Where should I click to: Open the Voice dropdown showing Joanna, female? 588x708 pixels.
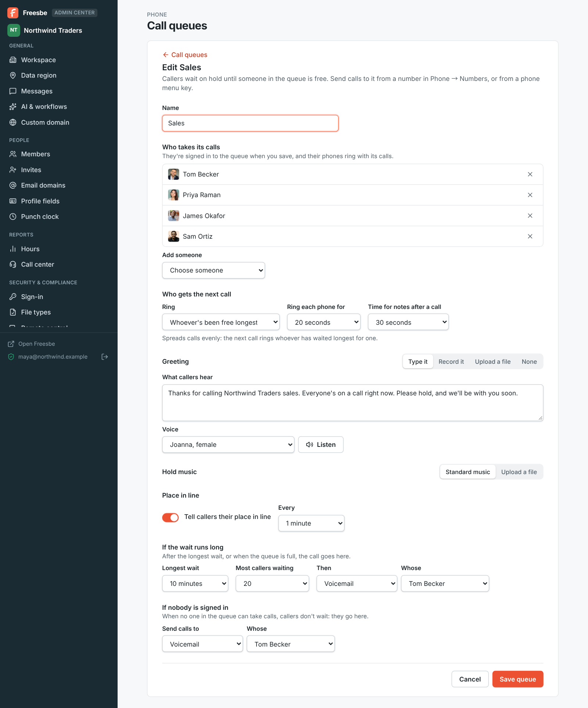click(228, 445)
